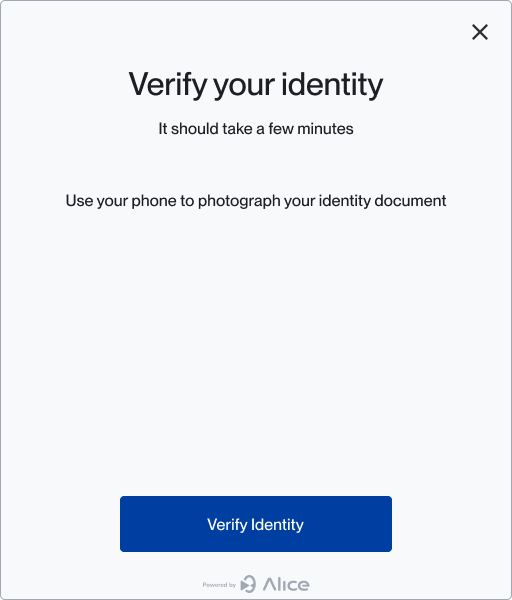
Task: Click the word 'identity' in the heading
Action: [332, 85]
